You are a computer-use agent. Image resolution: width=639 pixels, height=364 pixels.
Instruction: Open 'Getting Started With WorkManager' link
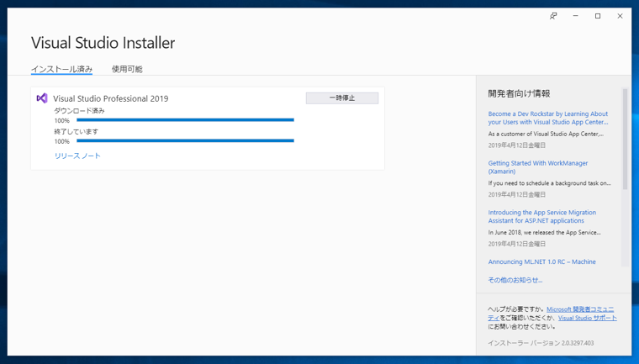[x=538, y=167]
